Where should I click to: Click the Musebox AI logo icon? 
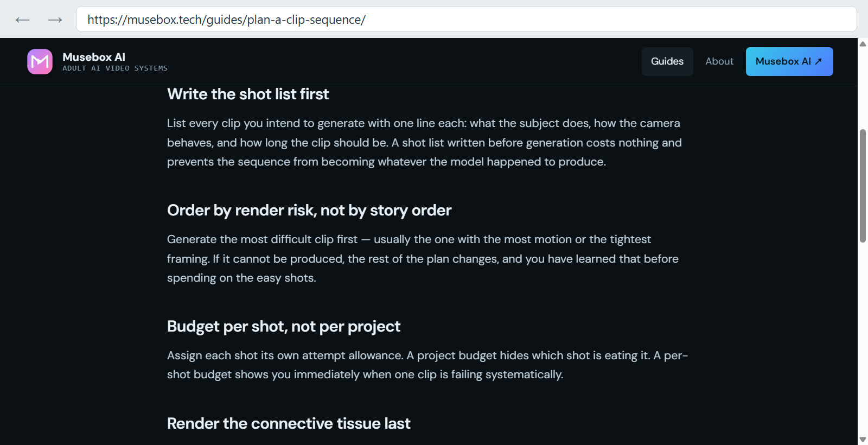40,61
